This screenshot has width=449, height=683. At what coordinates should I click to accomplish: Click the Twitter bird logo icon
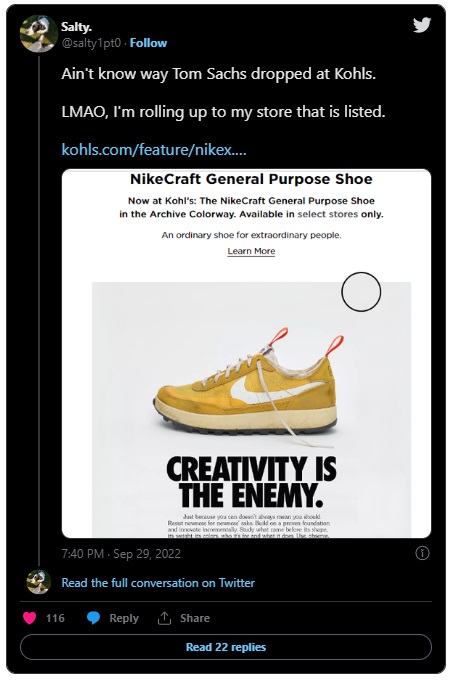422,25
